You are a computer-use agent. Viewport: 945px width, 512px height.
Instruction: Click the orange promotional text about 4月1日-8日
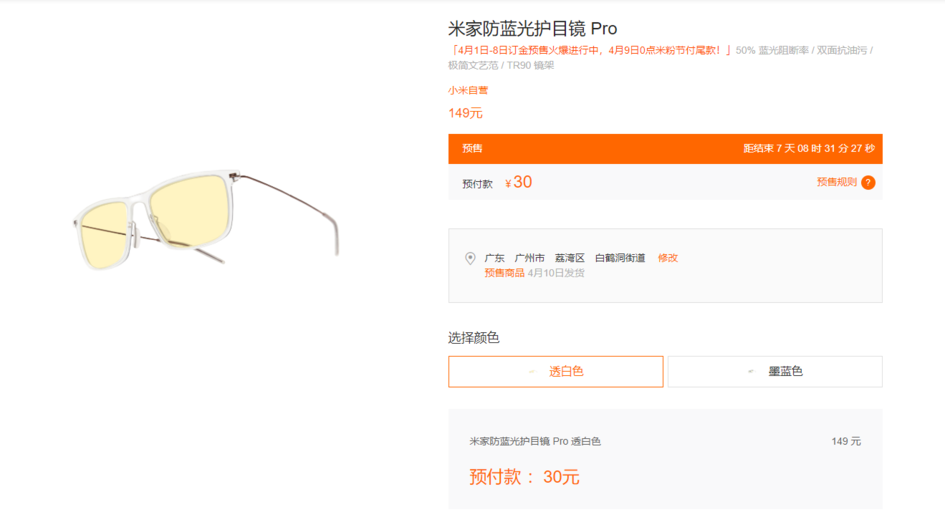pos(590,50)
